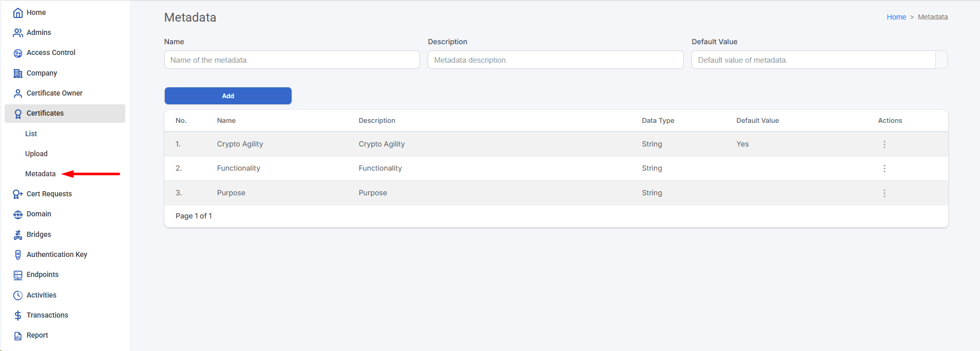This screenshot has height=351, width=980.
Task: Open actions menu for Crypto Agility row
Action: (x=884, y=144)
